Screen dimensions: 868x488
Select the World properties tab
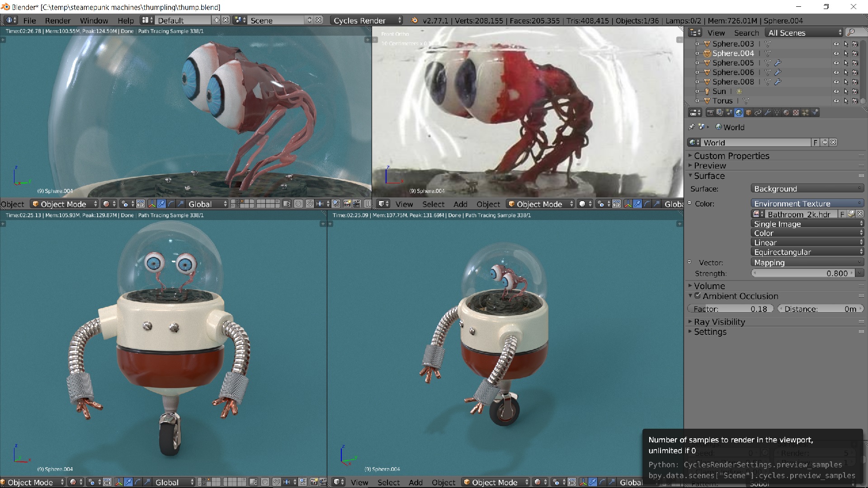click(739, 113)
